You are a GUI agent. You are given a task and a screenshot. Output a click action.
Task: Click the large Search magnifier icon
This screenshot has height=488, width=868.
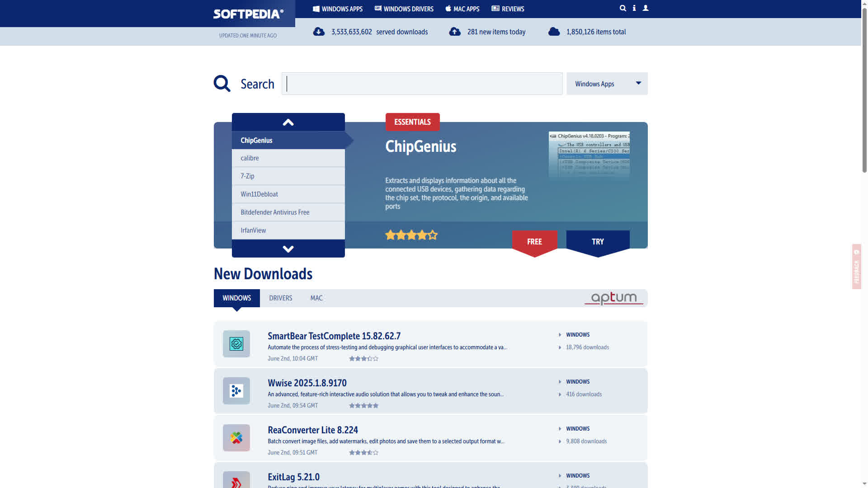222,84
